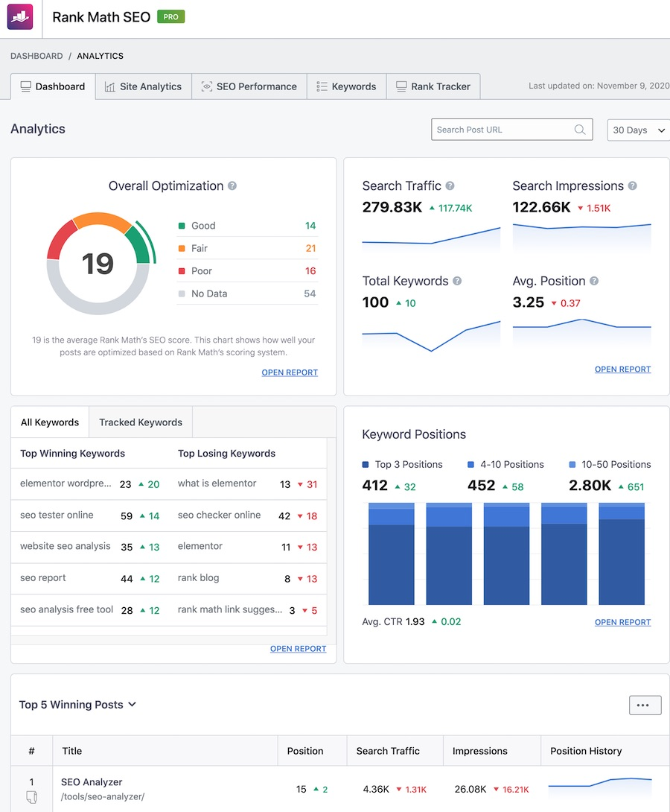The width and height of the screenshot is (670, 812).
Task: Toggle the 4-10 Positions legend
Action: 505,463
